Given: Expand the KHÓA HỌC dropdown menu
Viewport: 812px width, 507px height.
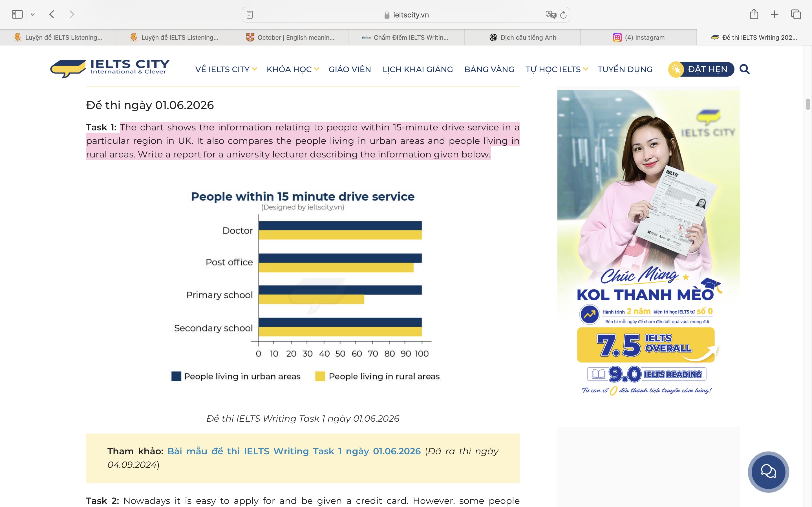Looking at the screenshot, I should 293,69.
